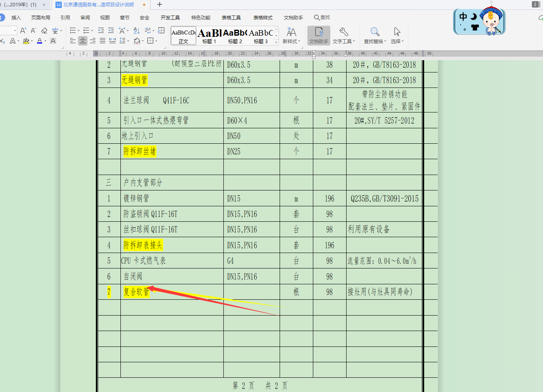This screenshot has height=392, width=543.
Task: Click the window count badge 2
Action: pos(535,4)
